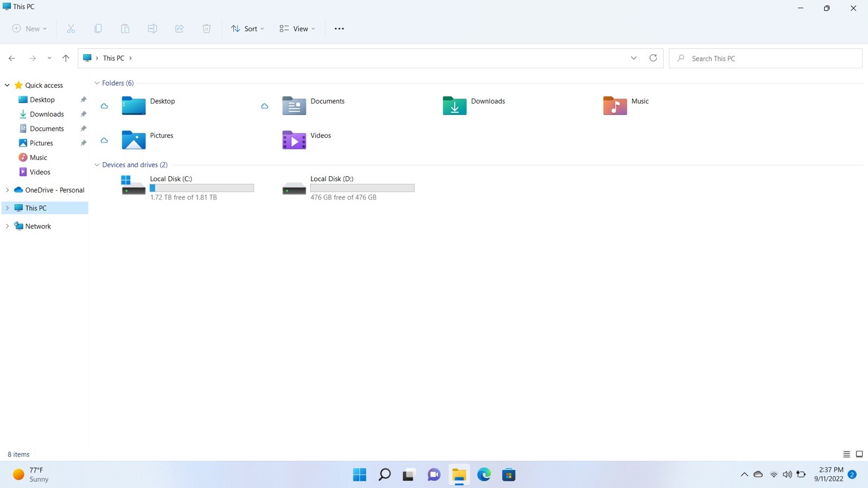
Task: Click the Rename icon in toolbar
Action: 152,29
